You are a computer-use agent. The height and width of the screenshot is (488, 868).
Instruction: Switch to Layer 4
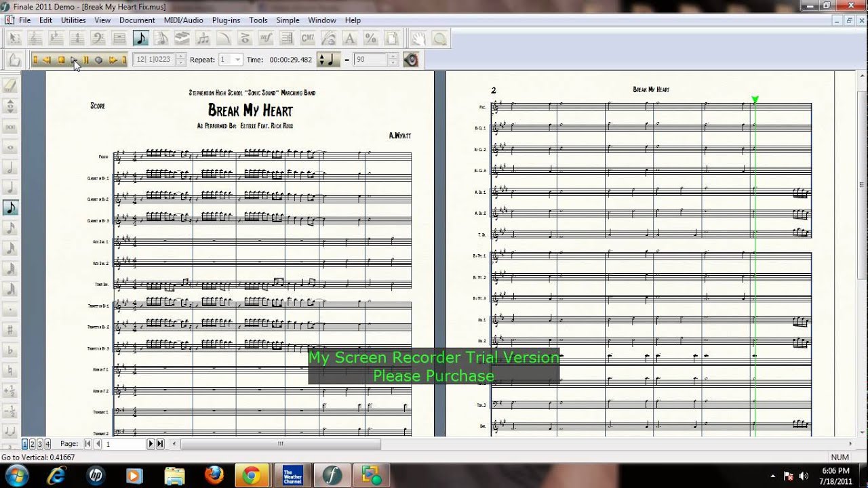(47, 444)
